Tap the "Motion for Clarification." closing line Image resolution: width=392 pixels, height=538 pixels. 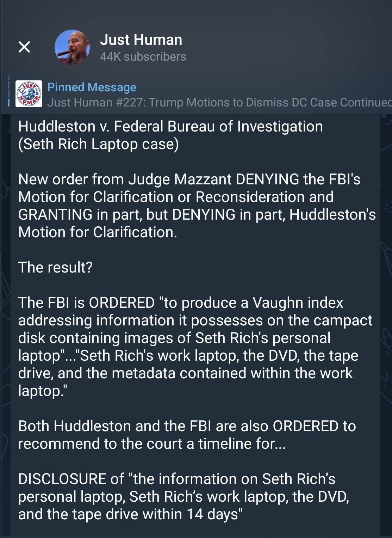pyautogui.click(x=98, y=232)
